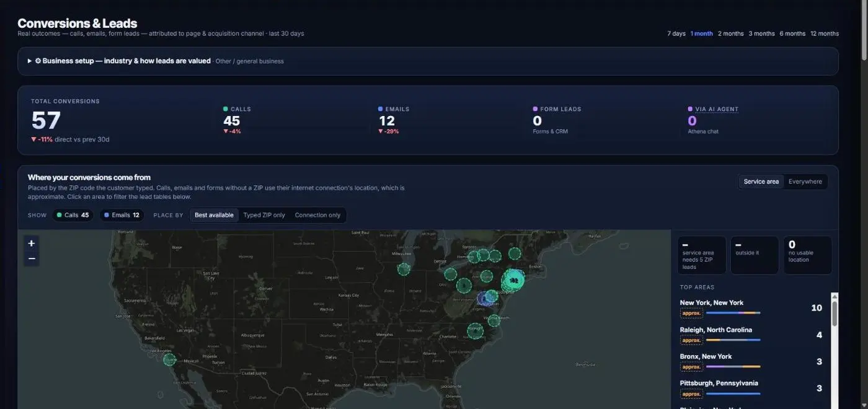Click the Raleigh cluster marker

pos(475,331)
